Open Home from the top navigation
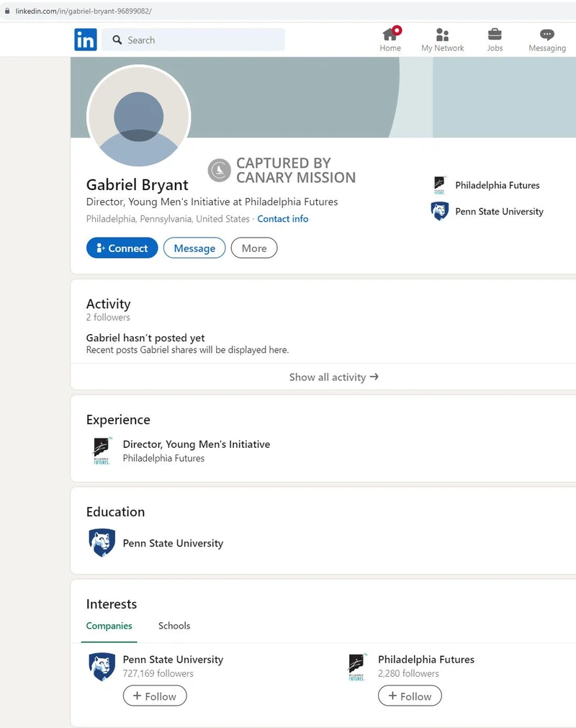The height and width of the screenshot is (728, 576). 390,40
